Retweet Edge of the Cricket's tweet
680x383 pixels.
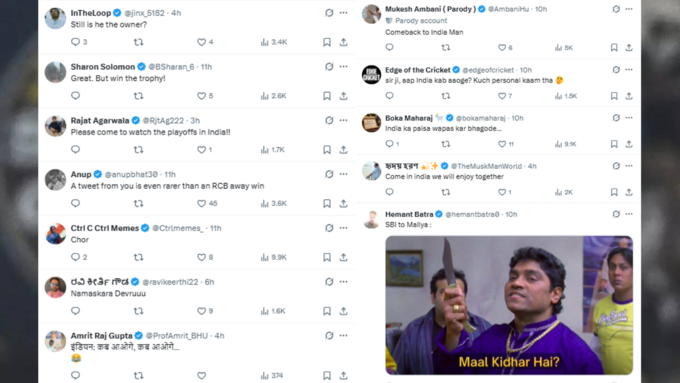[446, 96]
